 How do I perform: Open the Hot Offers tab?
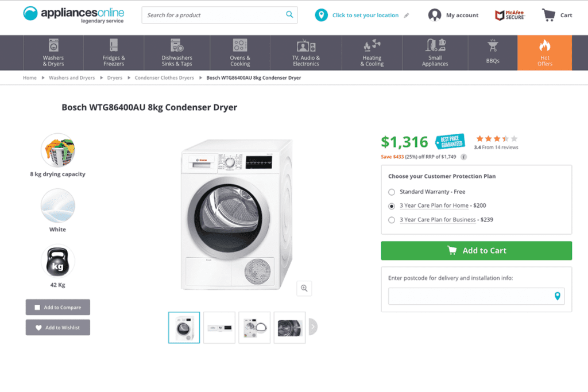coord(544,53)
